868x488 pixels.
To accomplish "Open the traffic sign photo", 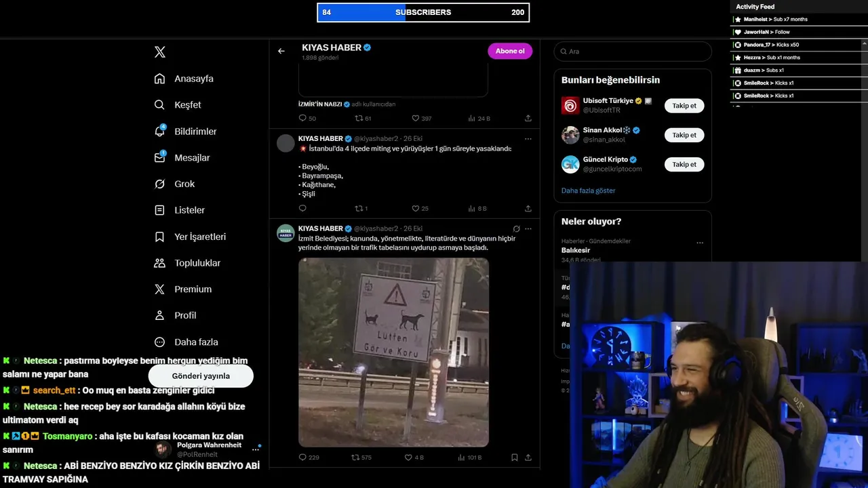I will coord(393,352).
